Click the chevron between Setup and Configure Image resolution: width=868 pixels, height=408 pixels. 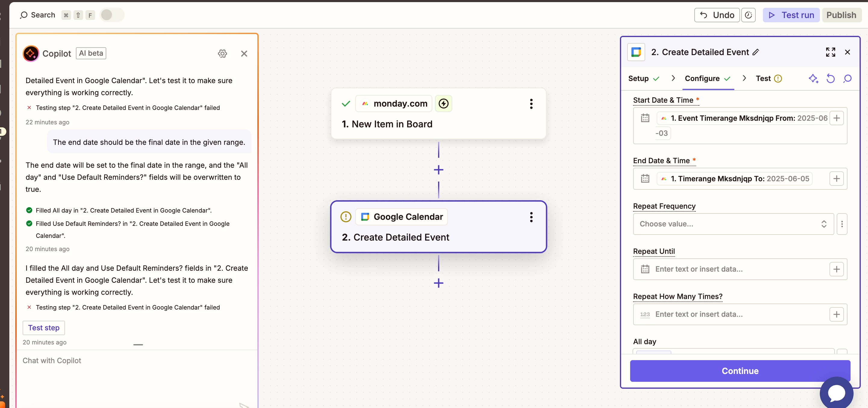tap(673, 78)
